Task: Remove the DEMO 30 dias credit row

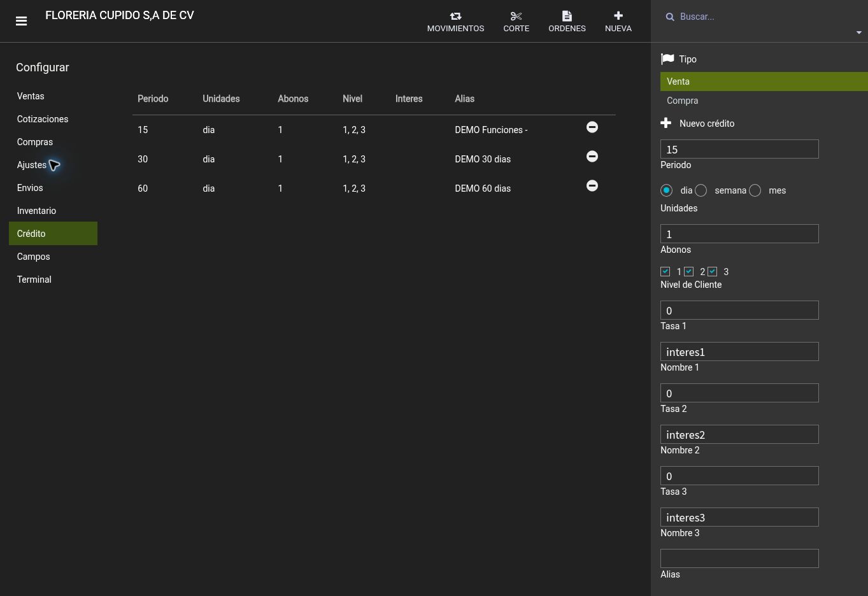Action: coord(592,157)
